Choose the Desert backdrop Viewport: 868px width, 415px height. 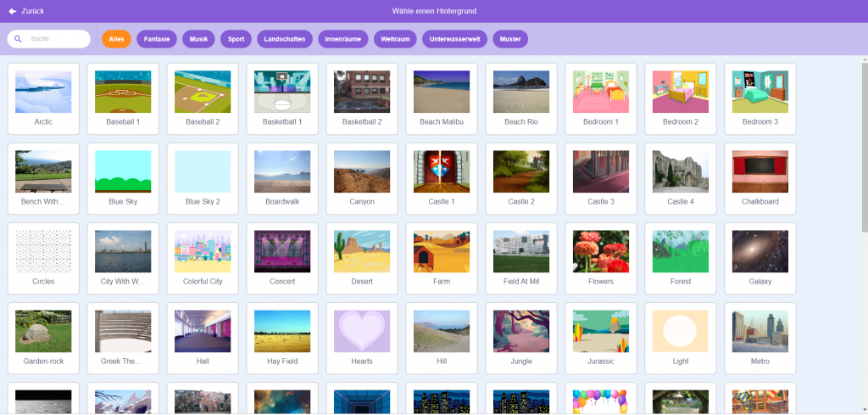click(362, 258)
